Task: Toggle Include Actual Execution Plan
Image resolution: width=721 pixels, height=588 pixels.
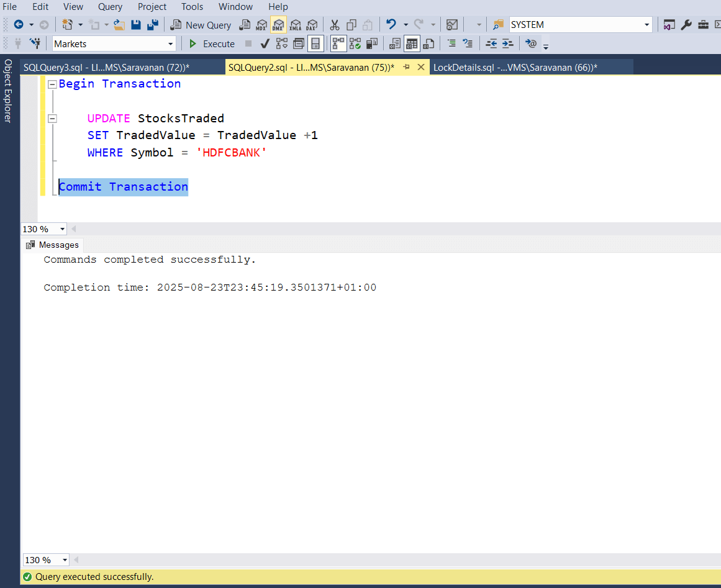Action: pos(338,43)
